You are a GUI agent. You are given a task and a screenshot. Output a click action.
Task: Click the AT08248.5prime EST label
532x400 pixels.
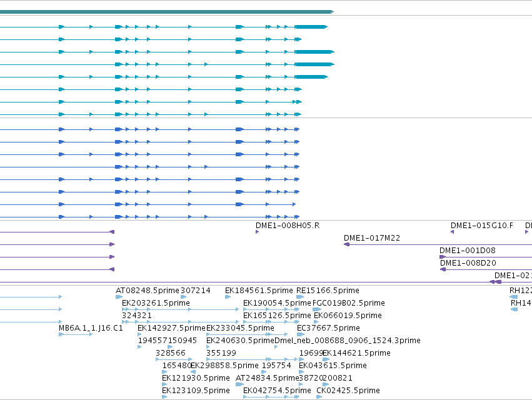click(x=148, y=291)
